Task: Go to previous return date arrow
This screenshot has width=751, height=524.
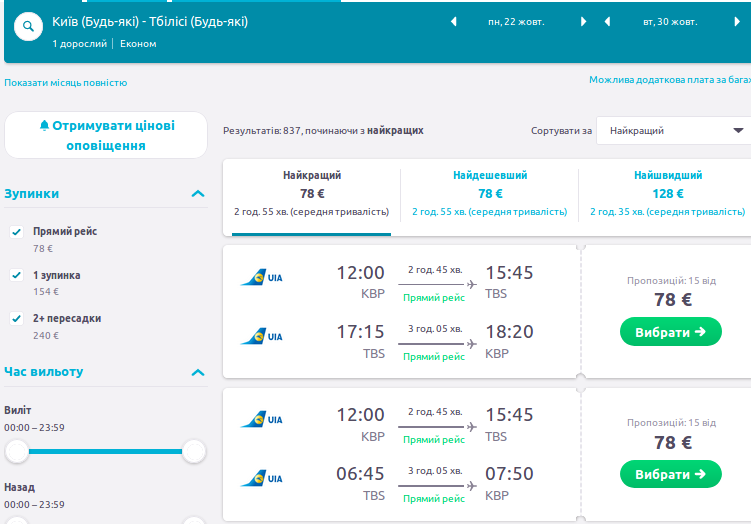Action: 607,21
